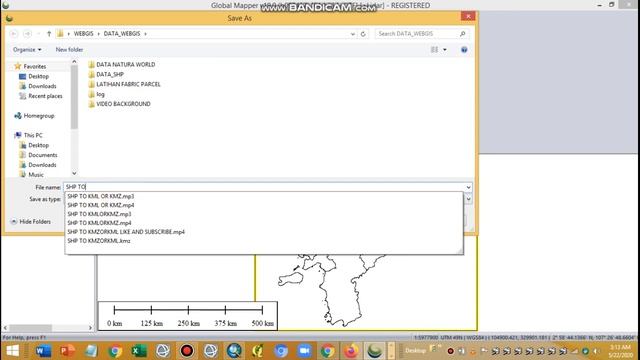Select Downloads under Favorites

(x=38, y=86)
